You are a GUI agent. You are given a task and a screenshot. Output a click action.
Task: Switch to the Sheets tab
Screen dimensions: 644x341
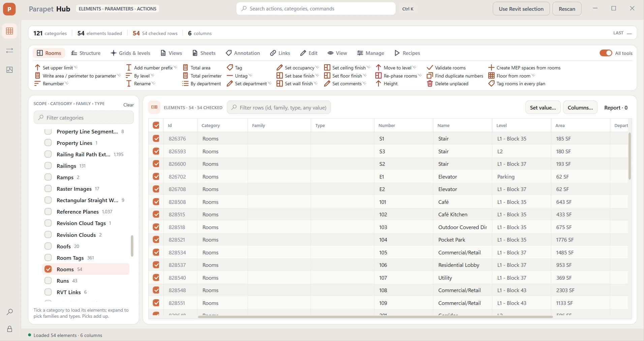click(x=204, y=53)
